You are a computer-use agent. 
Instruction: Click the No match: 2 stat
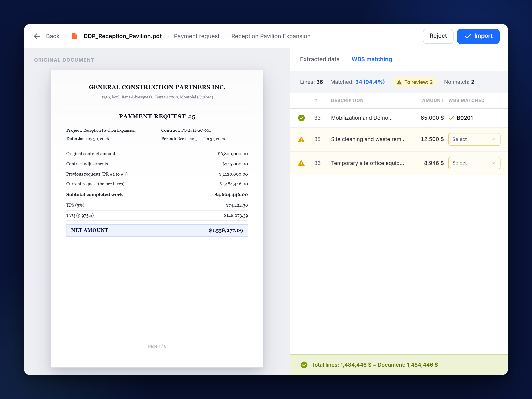pos(459,82)
